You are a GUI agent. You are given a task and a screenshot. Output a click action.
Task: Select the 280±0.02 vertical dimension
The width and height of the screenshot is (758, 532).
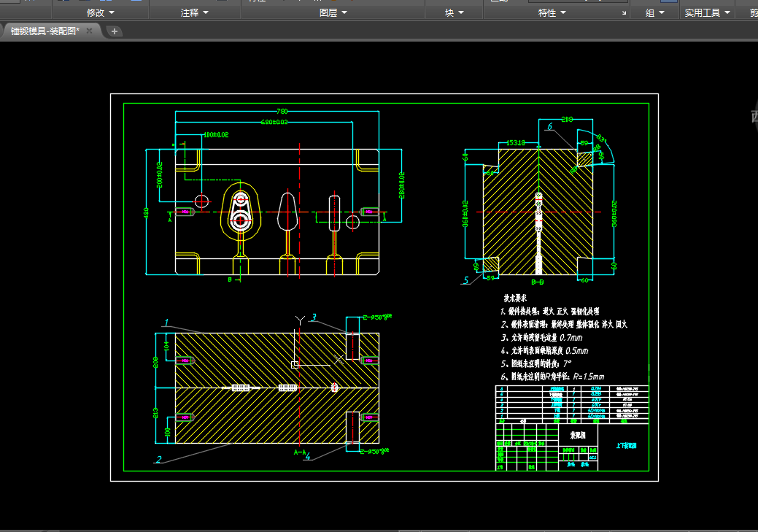click(x=402, y=185)
